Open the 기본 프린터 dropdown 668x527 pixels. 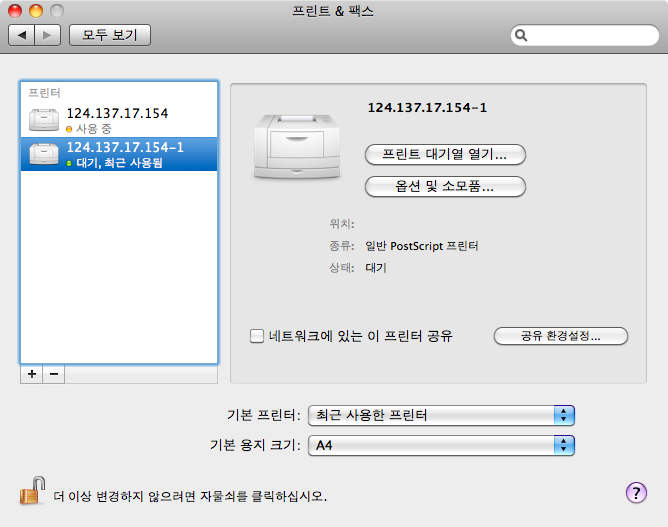pos(441,415)
